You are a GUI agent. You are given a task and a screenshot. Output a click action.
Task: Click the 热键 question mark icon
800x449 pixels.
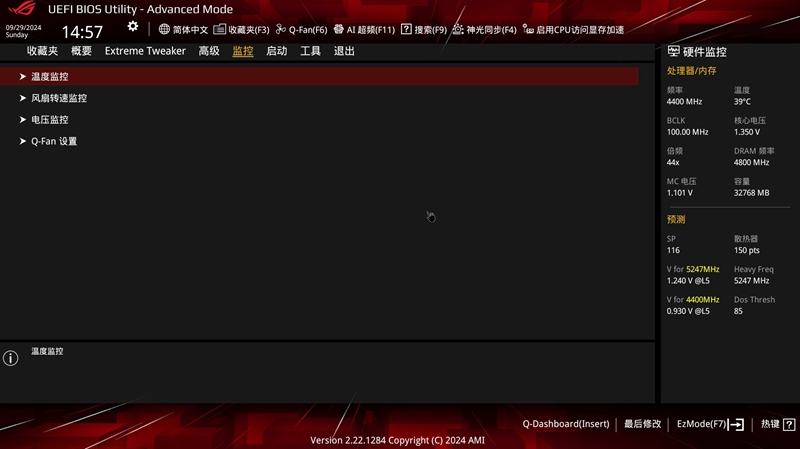pyautogui.click(x=790, y=424)
